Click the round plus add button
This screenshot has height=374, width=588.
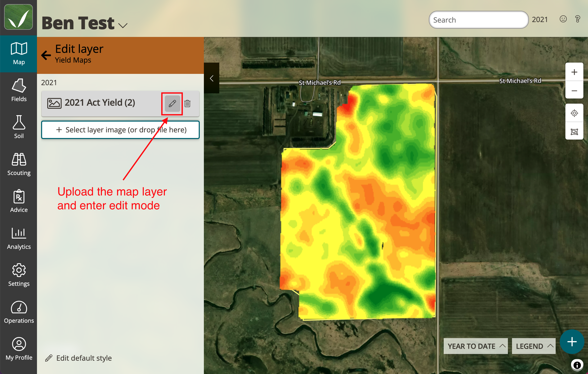572,342
